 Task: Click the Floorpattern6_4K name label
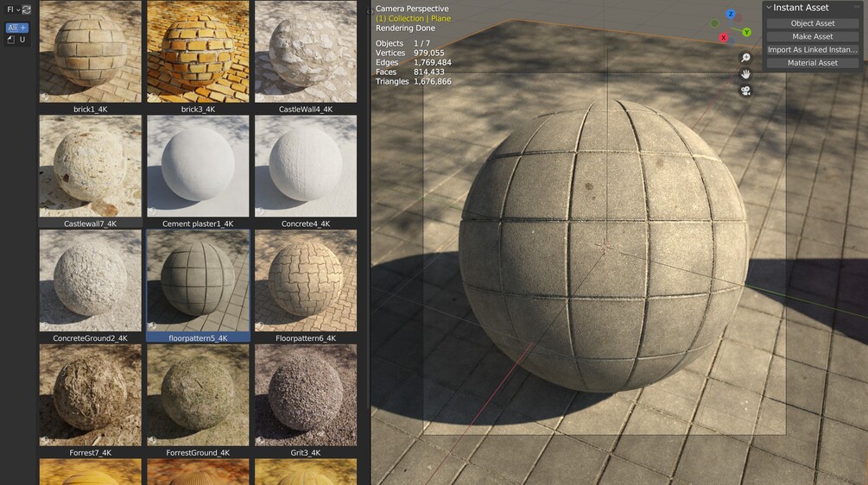306,338
